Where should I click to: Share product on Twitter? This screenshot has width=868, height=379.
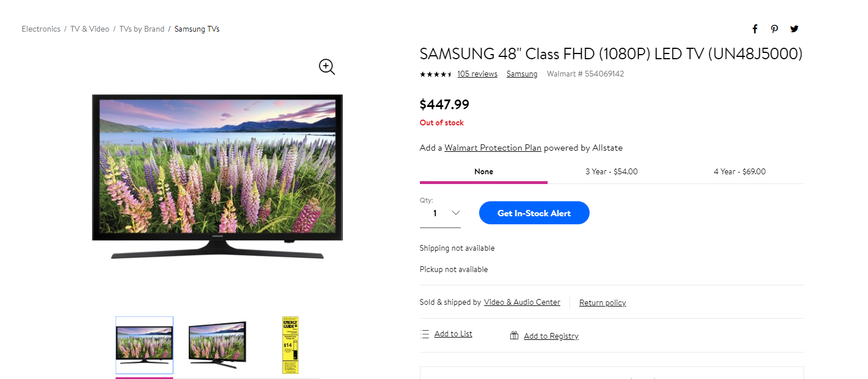(794, 29)
